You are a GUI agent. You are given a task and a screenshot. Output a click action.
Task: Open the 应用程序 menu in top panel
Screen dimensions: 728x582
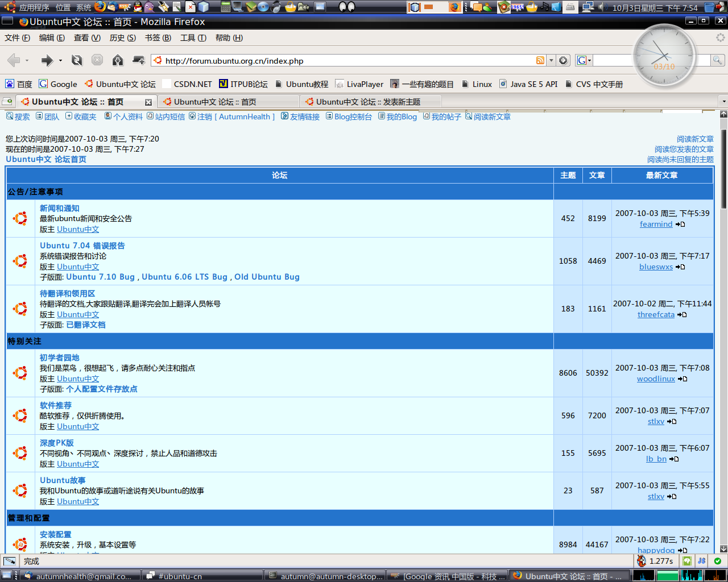pos(34,7)
